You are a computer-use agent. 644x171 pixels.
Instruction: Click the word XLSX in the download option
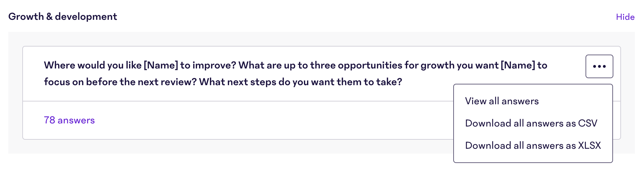point(590,146)
